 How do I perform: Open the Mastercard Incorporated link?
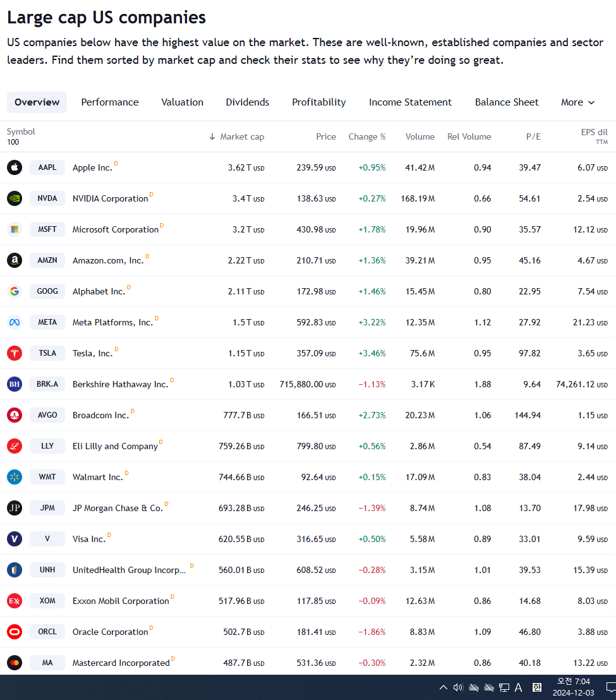point(121,663)
